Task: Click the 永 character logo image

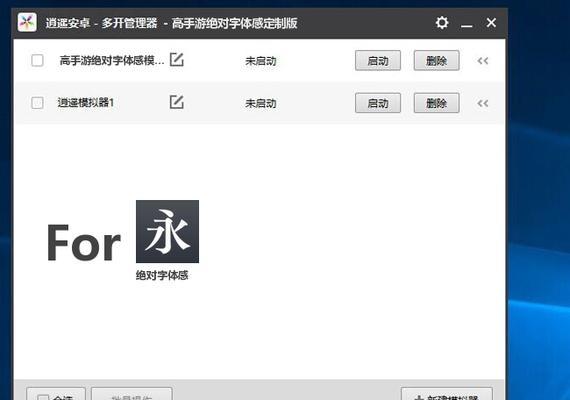Action: point(167,231)
